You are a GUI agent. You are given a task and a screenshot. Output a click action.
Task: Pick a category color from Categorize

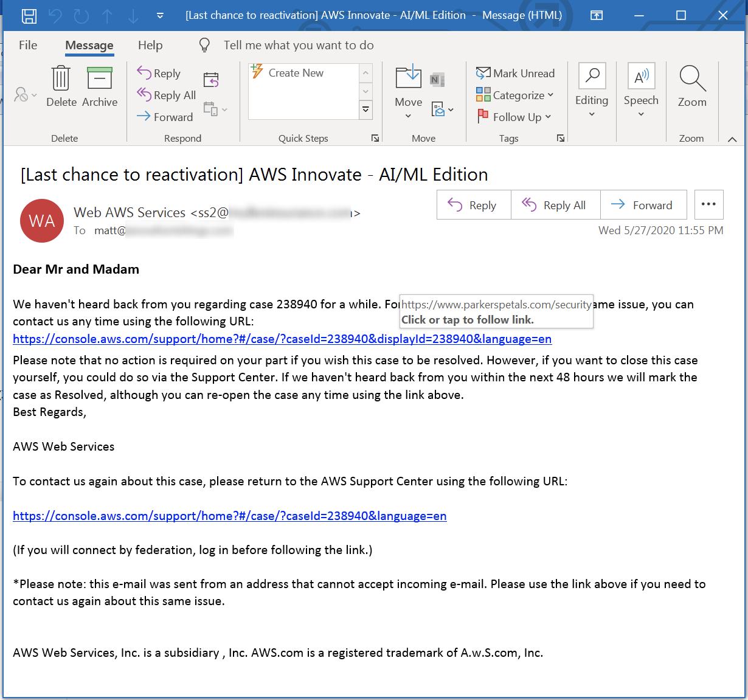(483, 95)
